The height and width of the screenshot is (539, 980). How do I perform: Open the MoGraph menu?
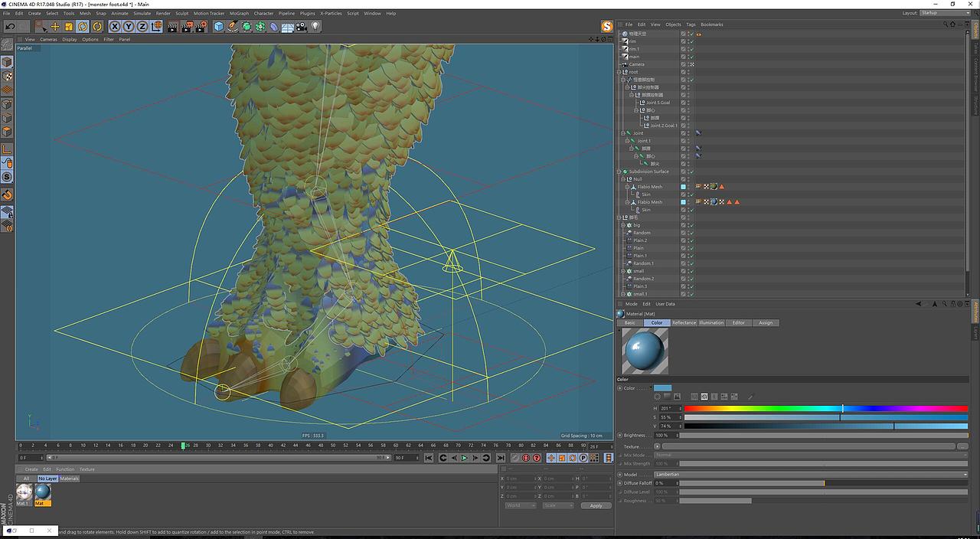(239, 13)
